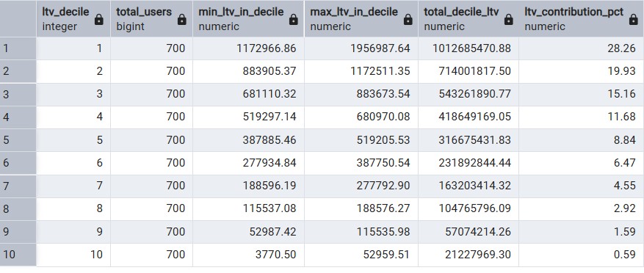Select row 3 by its row number
Image resolution: width=644 pixels, height=273 pixels.
[18, 95]
